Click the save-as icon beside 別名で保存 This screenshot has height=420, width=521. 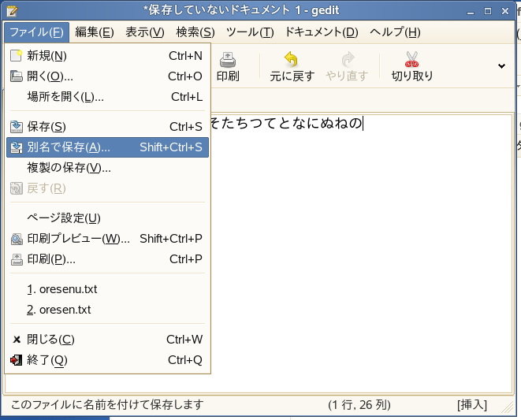click(x=17, y=147)
